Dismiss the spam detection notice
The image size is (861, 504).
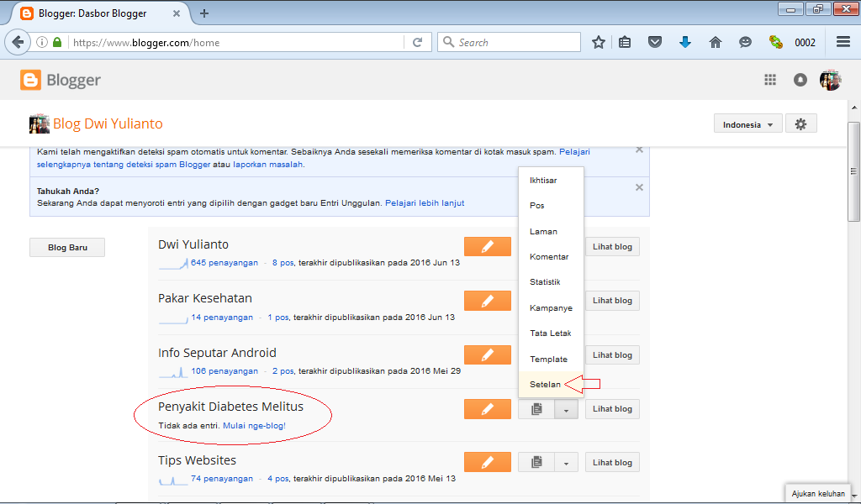click(x=639, y=150)
